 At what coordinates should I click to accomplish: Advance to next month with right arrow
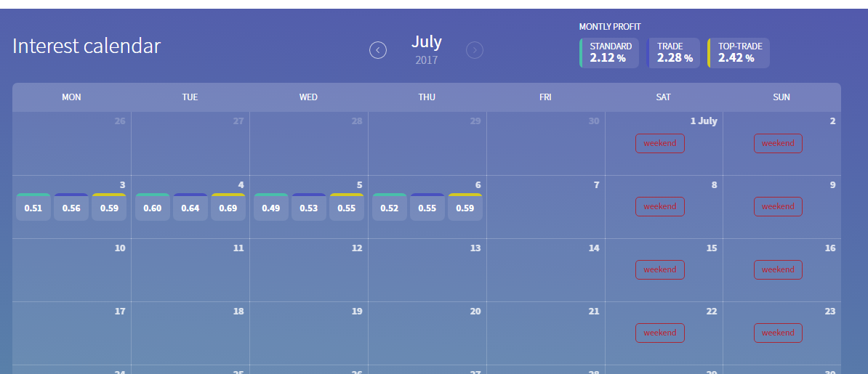tap(475, 50)
